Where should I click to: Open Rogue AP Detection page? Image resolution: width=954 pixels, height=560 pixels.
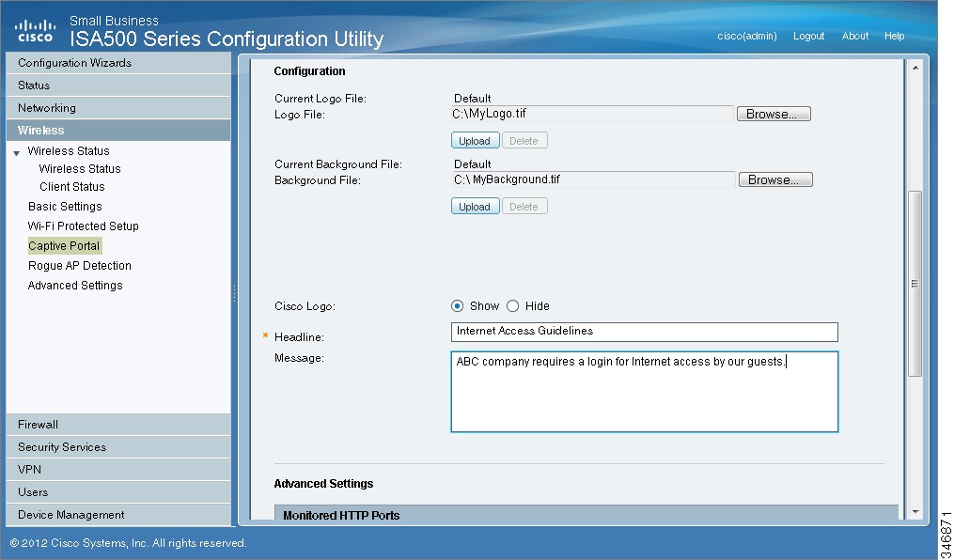(80, 266)
